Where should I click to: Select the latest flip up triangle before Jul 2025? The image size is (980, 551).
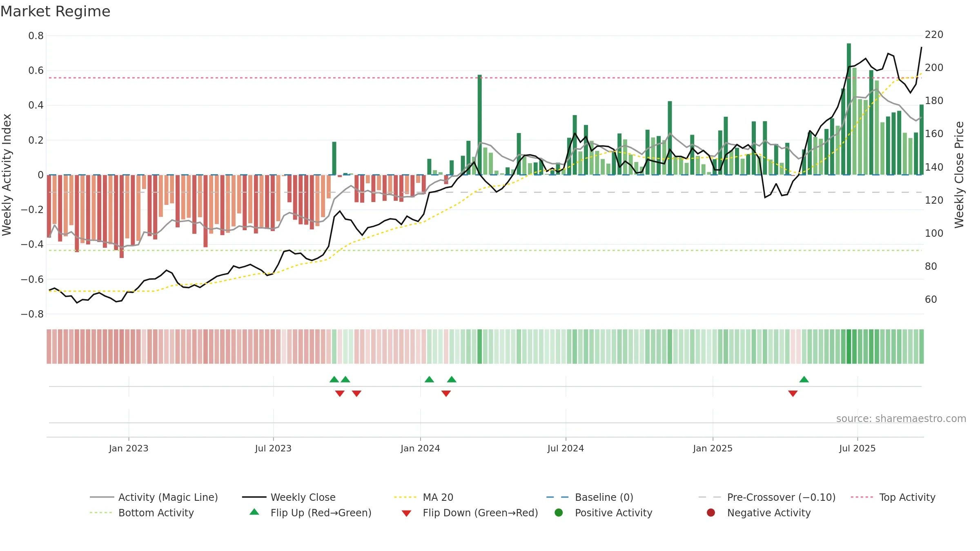[x=804, y=380]
